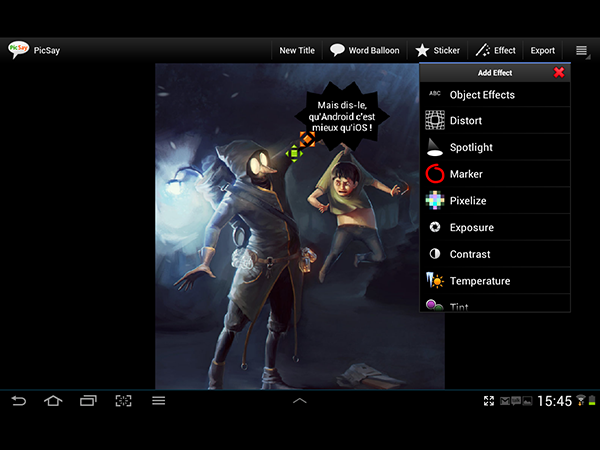Open the picture notification icon in the status bar
Image resolution: width=600 pixels, height=450 pixels.
[x=527, y=401]
